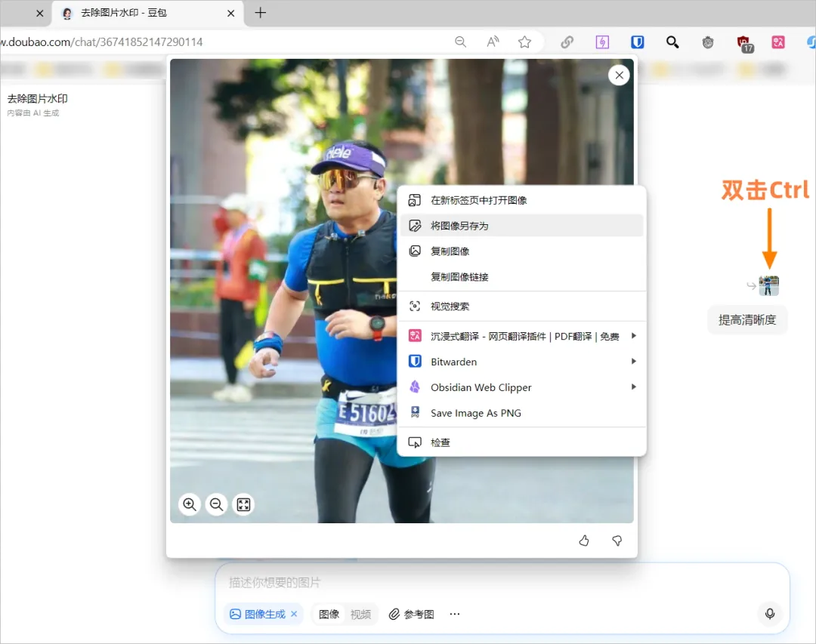
Task: Choose 复制图像链接 menu entry
Action: (x=521, y=277)
